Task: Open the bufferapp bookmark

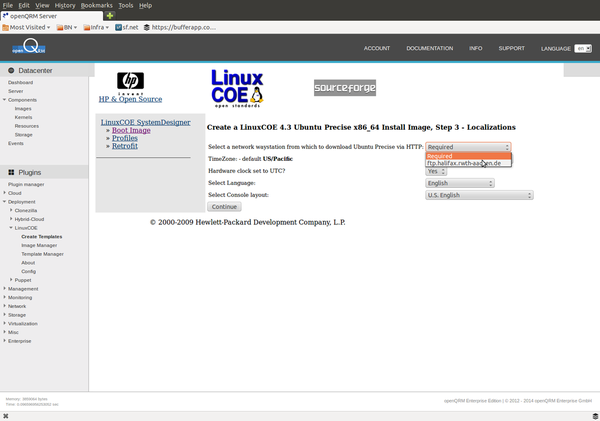Action: click(x=179, y=27)
